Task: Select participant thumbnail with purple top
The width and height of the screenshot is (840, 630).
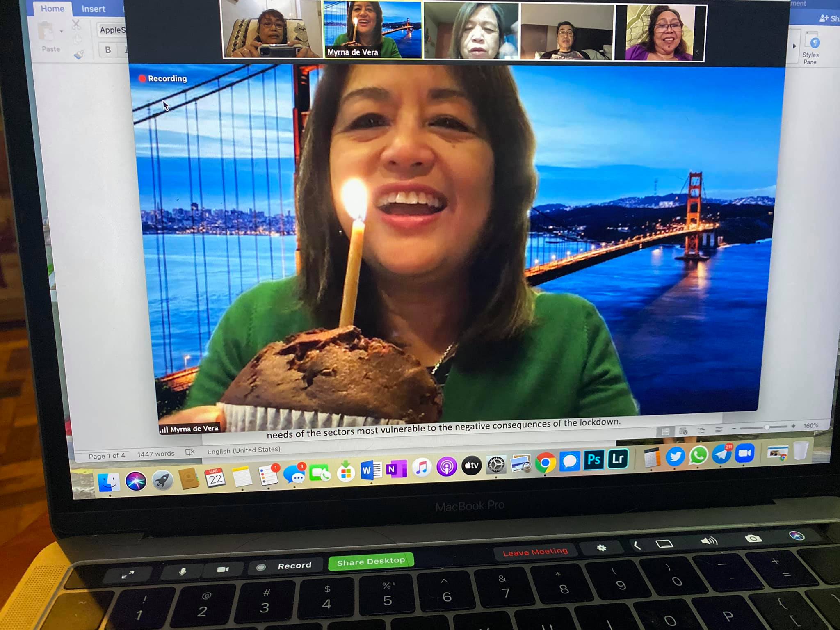Action: pyautogui.click(x=661, y=32)
